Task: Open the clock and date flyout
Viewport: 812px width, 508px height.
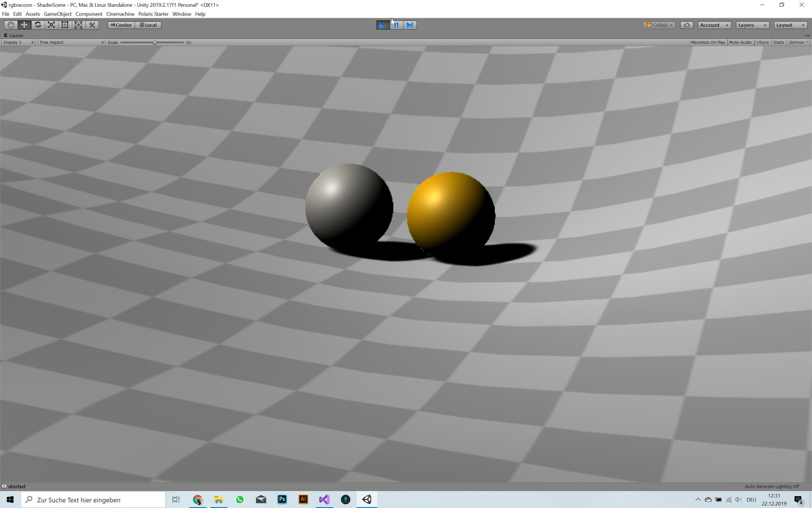Action: coord(774,500)
